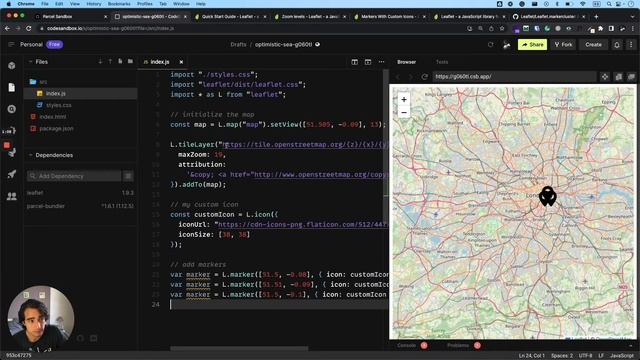Image resolution: width=640 pixels, height=360 pixels.
Task: Open the search icon in left sidebar
Action: point(11,109)
